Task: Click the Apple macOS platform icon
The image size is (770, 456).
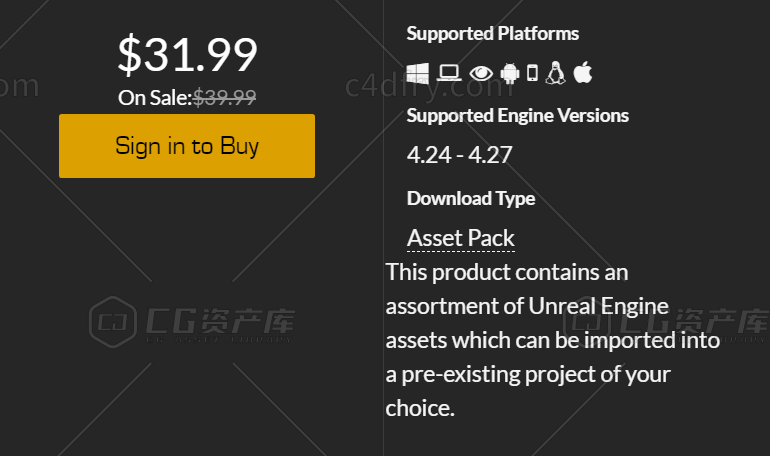Action: click(583, 72)
